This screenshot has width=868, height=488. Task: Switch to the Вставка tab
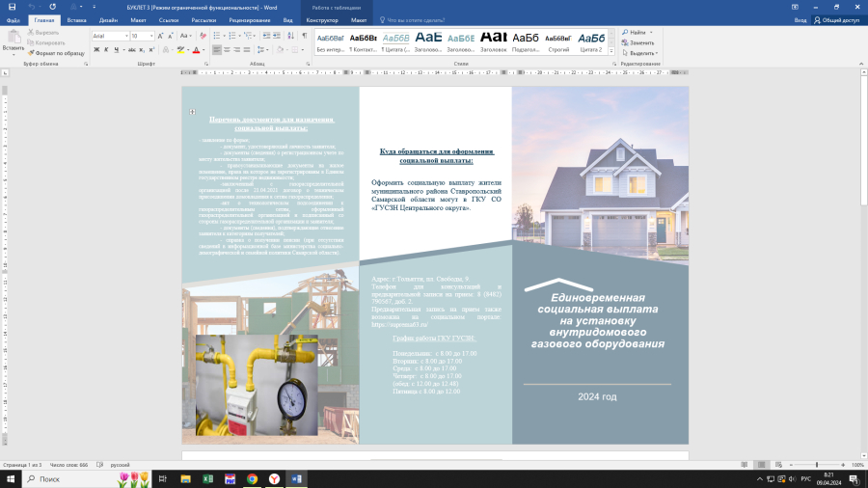click(76, 20)
